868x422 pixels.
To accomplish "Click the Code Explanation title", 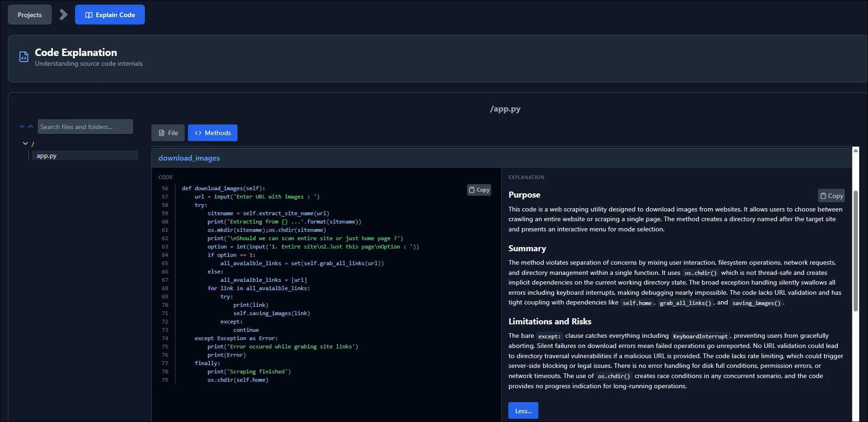I will click(x=76, y=52).
